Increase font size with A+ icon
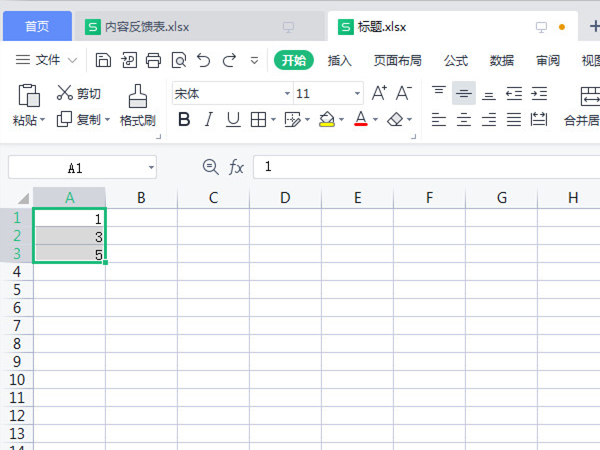 pyautogui.click(x=379, y=93)
